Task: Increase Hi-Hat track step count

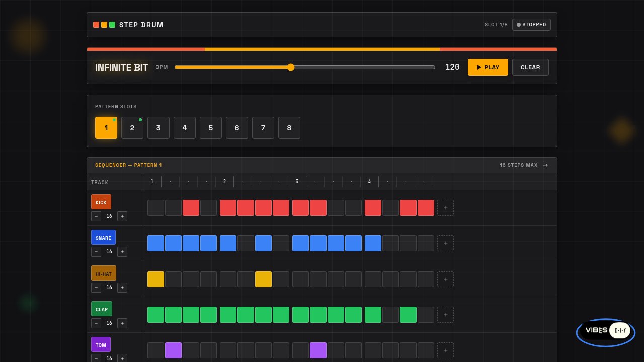Action: click(122, 288)
